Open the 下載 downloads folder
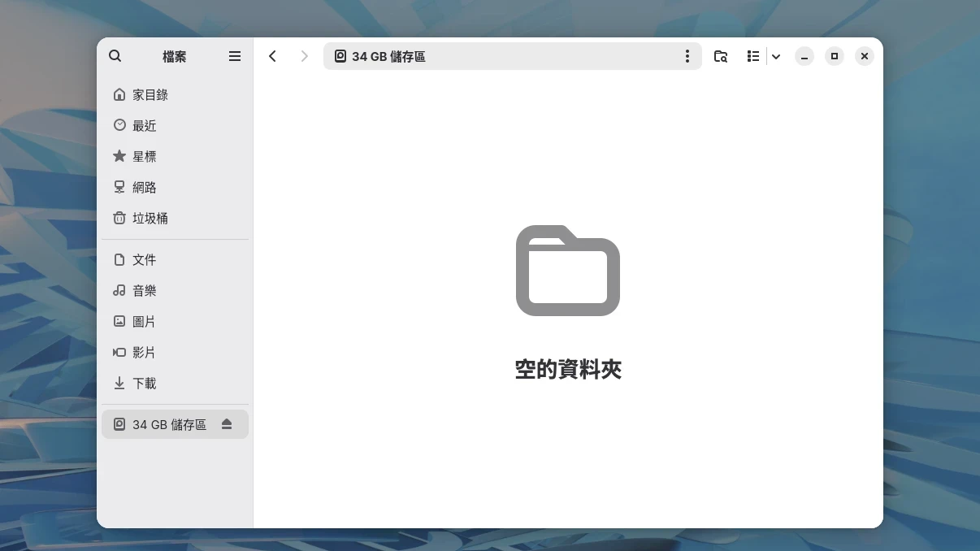Image resolution: width=980 pixels, height=551 pixels. 145,384
